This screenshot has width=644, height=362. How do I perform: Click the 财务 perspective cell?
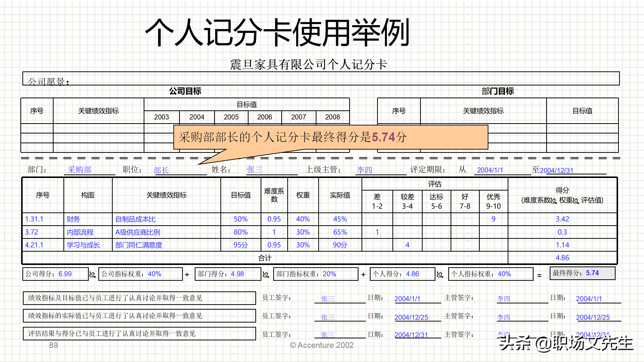coord(73,219)
